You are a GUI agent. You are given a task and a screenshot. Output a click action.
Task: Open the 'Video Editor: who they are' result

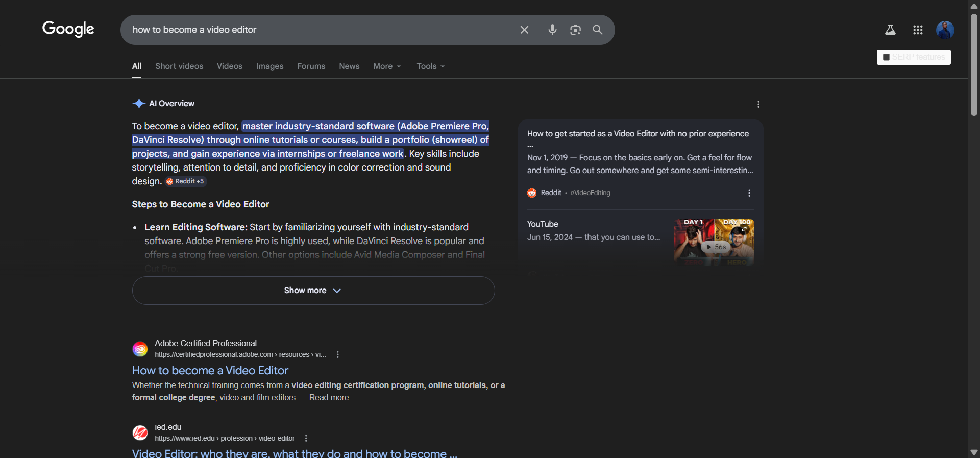pos(295,453)
